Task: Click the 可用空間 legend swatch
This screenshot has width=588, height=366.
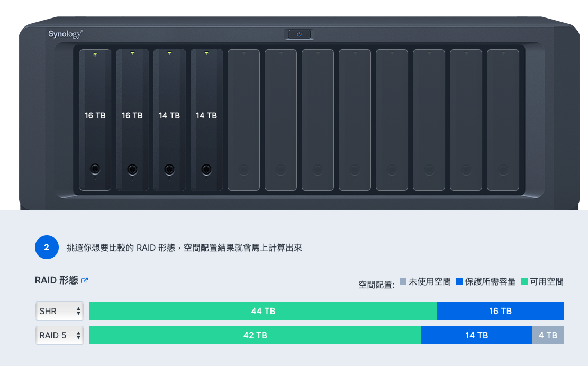Action: pos(524,281)
